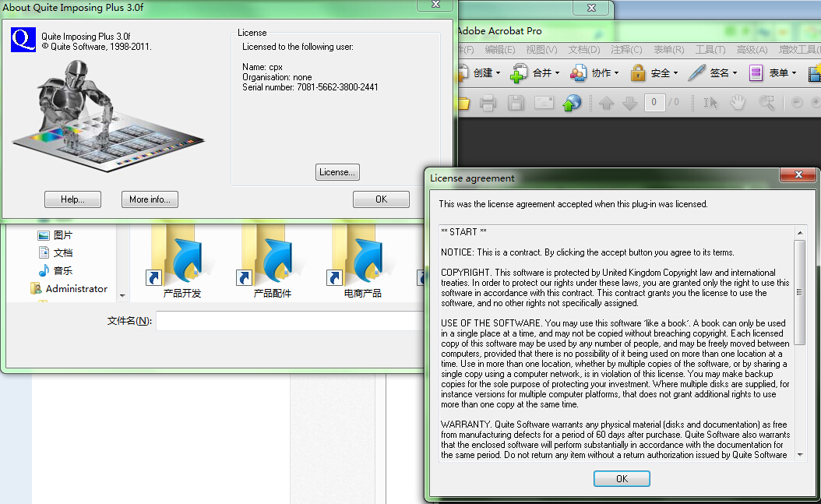Viewport: 821px width, 504px height.
Task: Click the sidebar scroll down arrow in file dialog
Action: [x=122, y=296]
